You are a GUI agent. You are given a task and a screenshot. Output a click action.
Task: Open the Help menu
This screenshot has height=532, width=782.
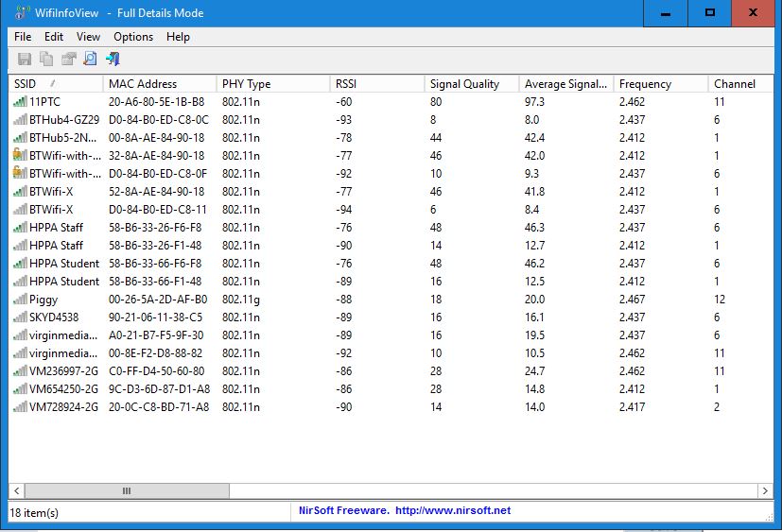(178, 37)
